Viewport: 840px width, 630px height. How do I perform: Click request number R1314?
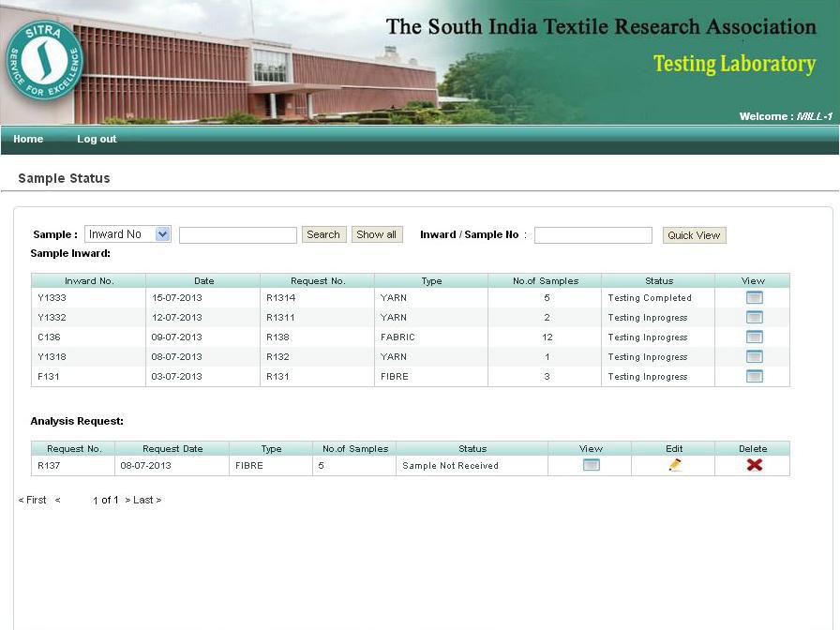(280, 298)
